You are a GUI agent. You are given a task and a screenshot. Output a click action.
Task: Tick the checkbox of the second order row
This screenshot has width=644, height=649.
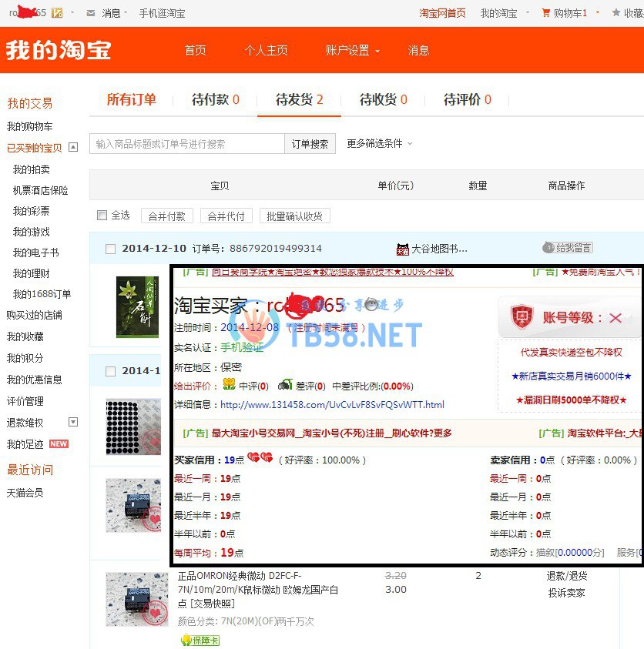[x=111, y=371]
